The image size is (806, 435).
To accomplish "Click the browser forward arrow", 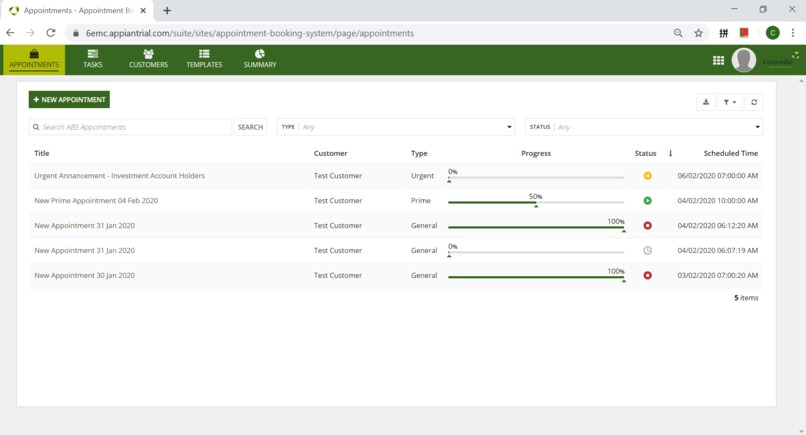I will tap(30, 33).
